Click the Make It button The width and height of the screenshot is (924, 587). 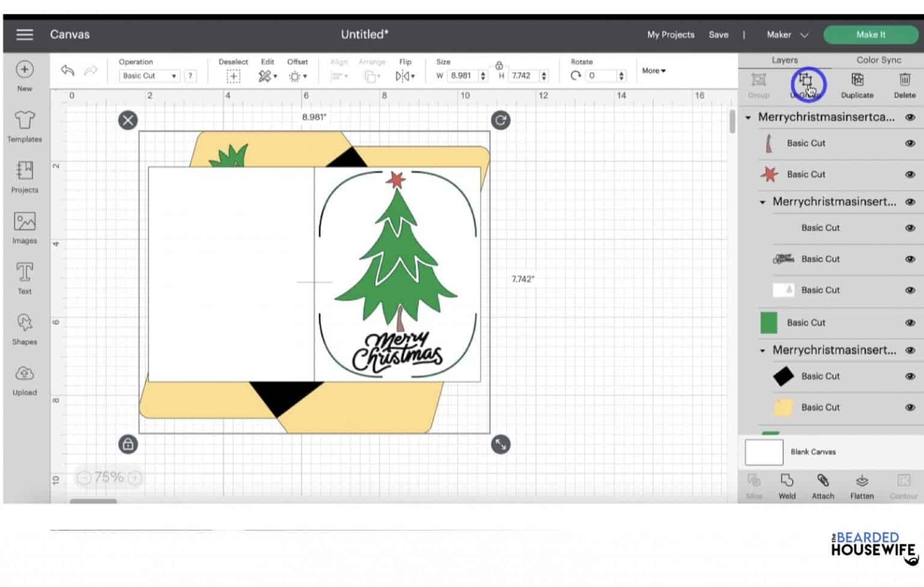click(870, 34)
